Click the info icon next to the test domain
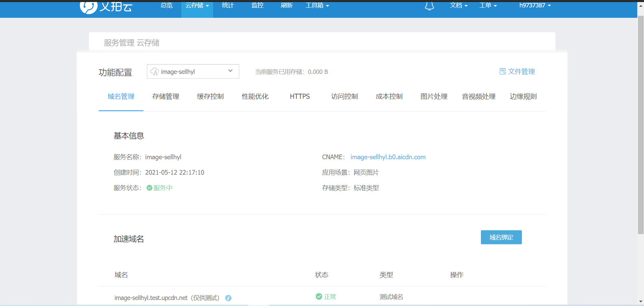 click(228, 298)
